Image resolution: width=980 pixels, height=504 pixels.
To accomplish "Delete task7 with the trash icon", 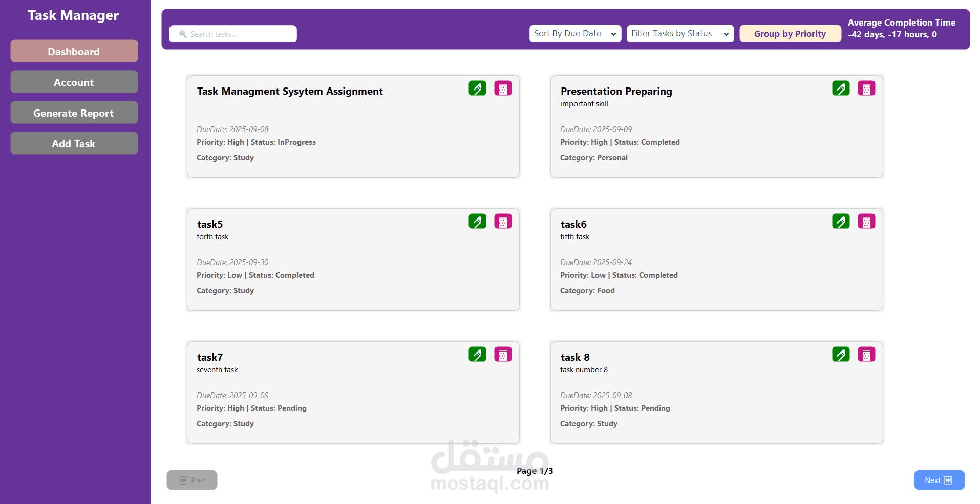I will point(503,354).
